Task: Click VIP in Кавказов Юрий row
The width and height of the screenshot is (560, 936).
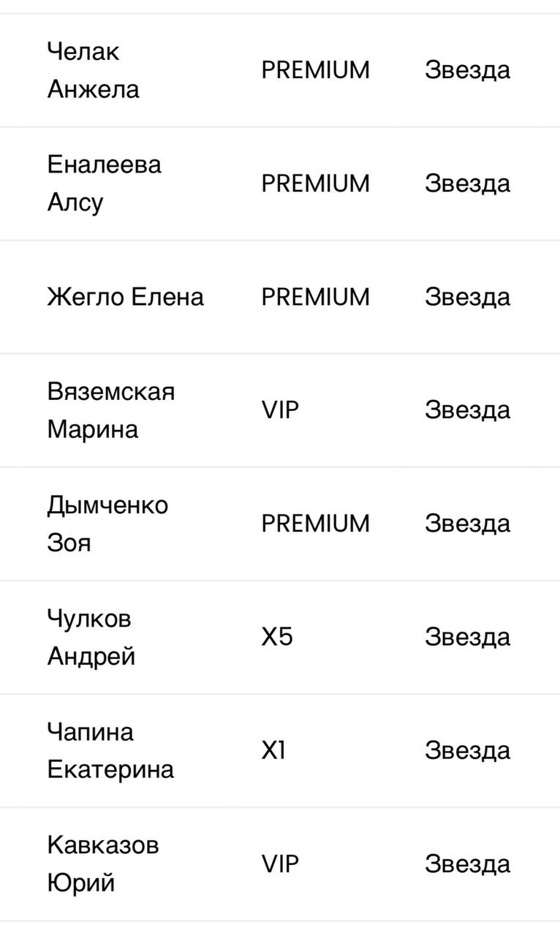Action: [281, 864]
